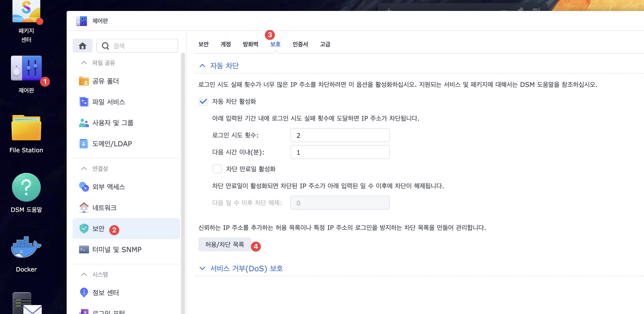The height and width of the screenshot is (314, 644).
Task: Open Terminal & SNMP (터미널 및 SNMP)
Action: coord(117,250)
